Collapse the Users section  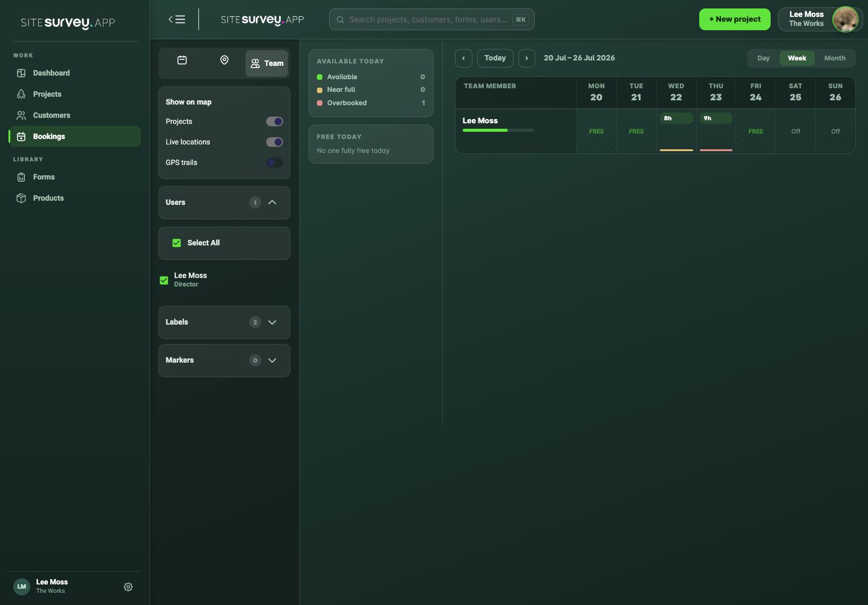click(x=272, y=202)
